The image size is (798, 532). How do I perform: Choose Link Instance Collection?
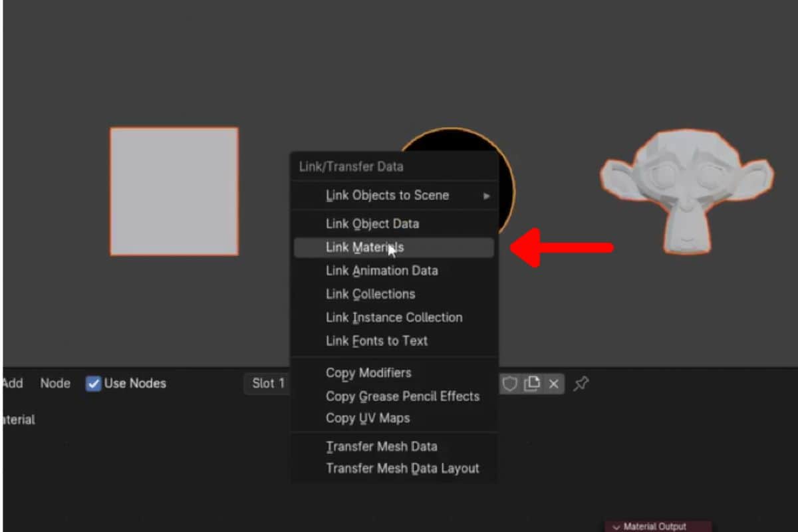(394, 317)
